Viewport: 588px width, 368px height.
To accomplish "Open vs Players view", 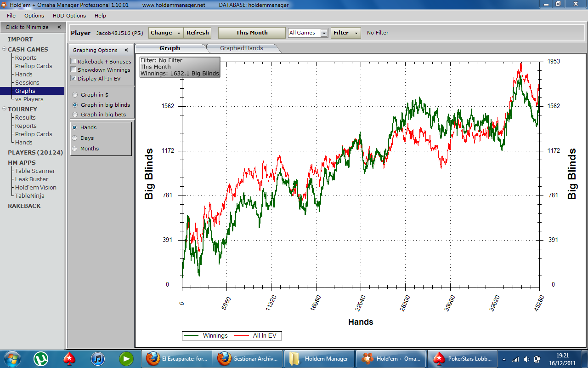I will (x=29, y=99).
